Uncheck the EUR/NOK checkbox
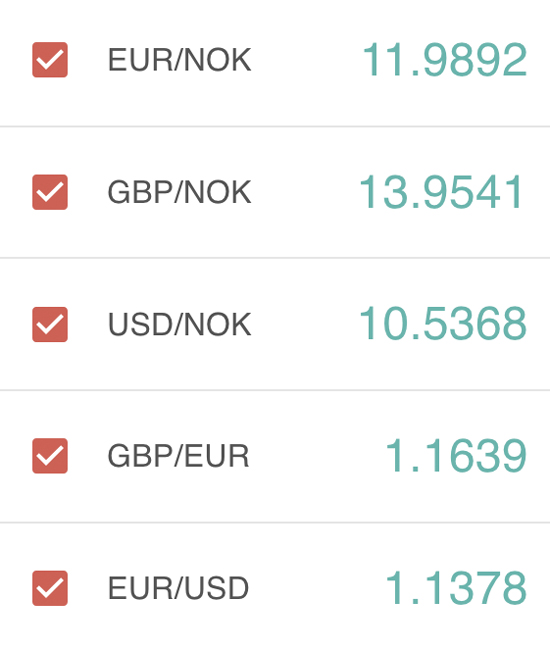 click(50, 60)
